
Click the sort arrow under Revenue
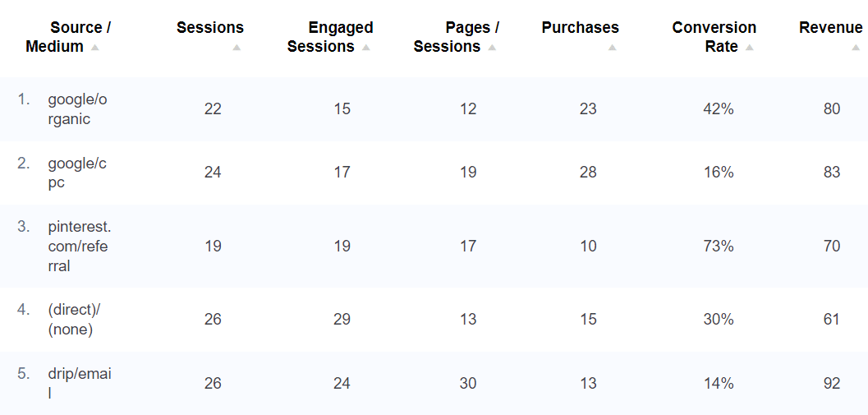point(856,48)
